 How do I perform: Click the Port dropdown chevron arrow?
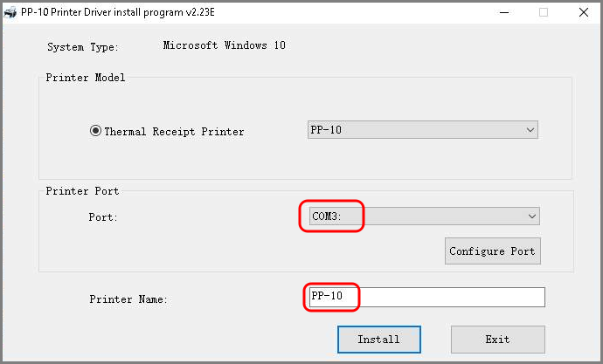pyautogui.click(x=531, y=216)
